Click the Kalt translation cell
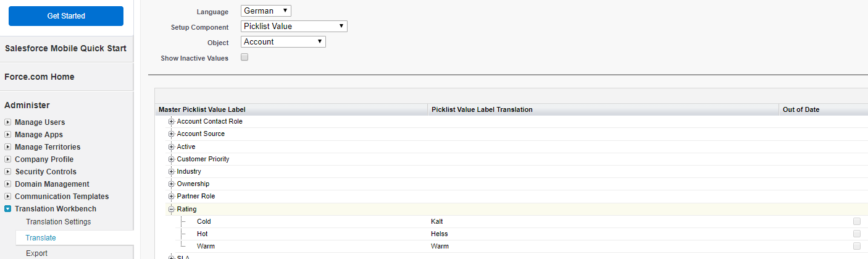Screen dimensions: 868x259 [x=437, y=221]
